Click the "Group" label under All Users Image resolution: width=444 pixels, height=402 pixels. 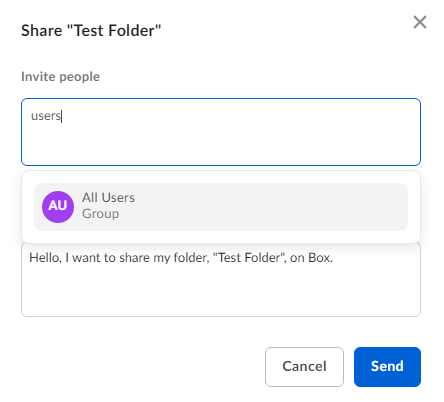[100, 214]
